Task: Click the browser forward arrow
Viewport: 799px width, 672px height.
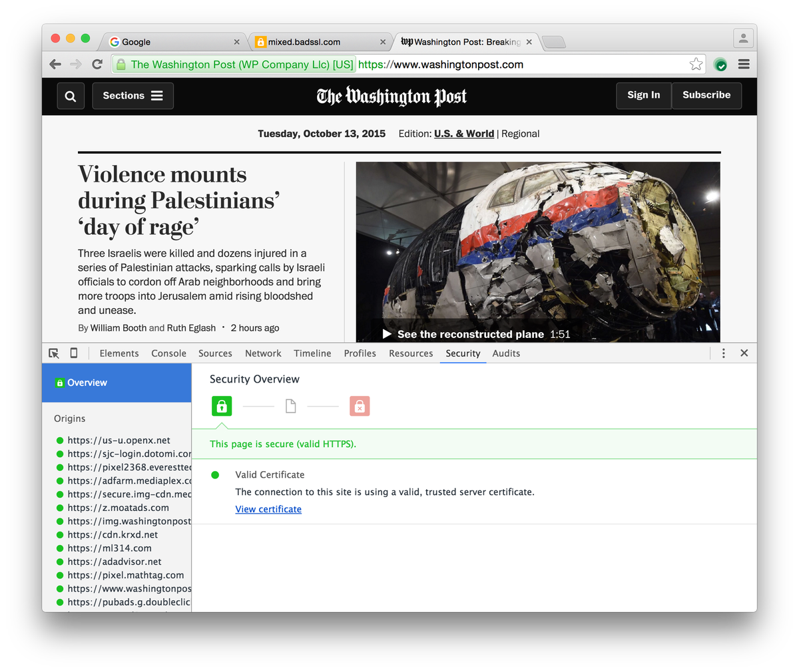Action: [x=76, y=65]
